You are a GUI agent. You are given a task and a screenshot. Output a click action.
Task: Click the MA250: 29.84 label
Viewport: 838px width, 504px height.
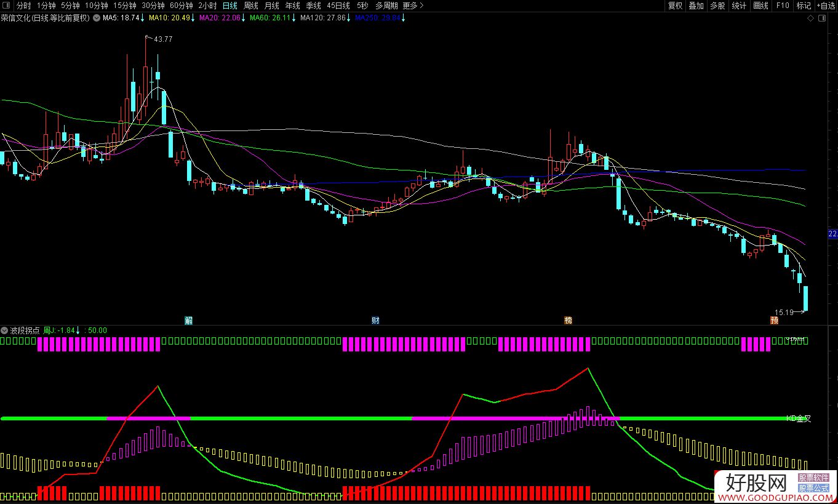378,18
